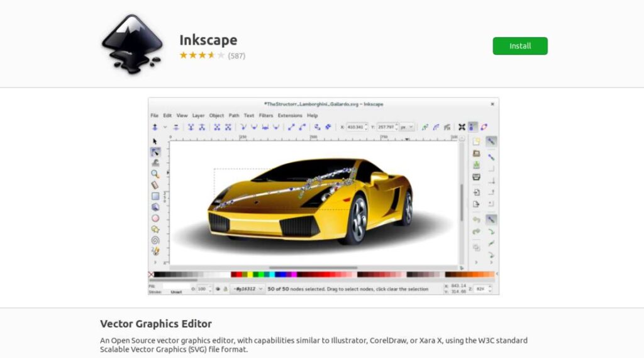Make selected segments lines
This screenshot has height=358, width=644.
pyautogui.click(x=291, y=128)
